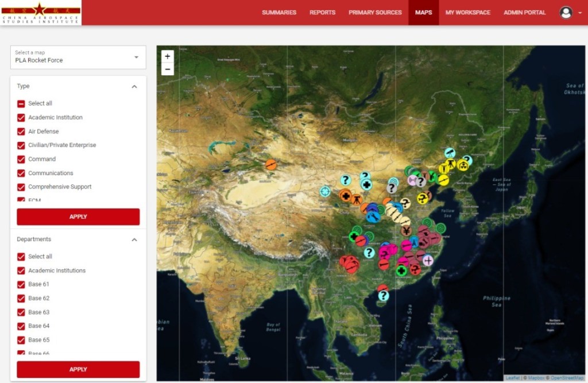Viewport: 588px width, 383px height.
Task: Open the Select a map dropdown
Action: coord(78,57)
